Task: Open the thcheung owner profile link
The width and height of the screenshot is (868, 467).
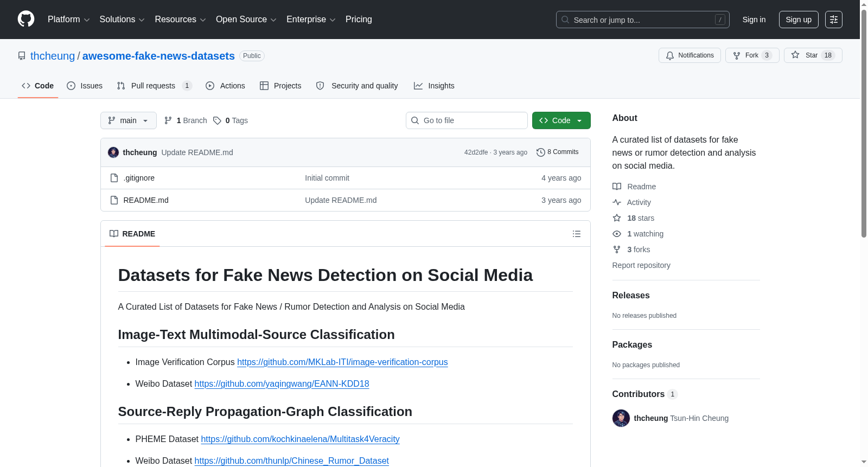Action: pos(53,56)
